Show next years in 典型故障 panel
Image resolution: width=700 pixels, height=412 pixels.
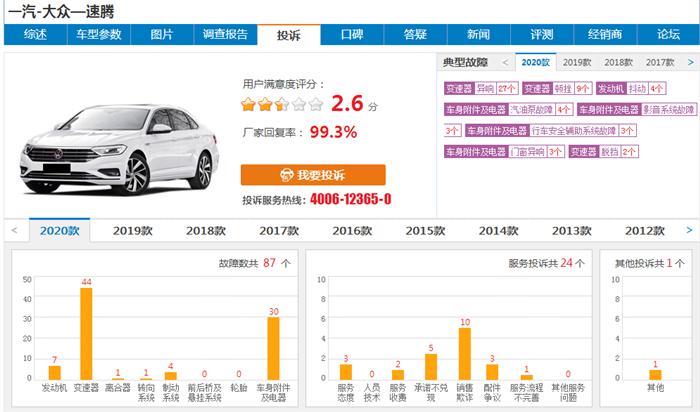[691, 62]
